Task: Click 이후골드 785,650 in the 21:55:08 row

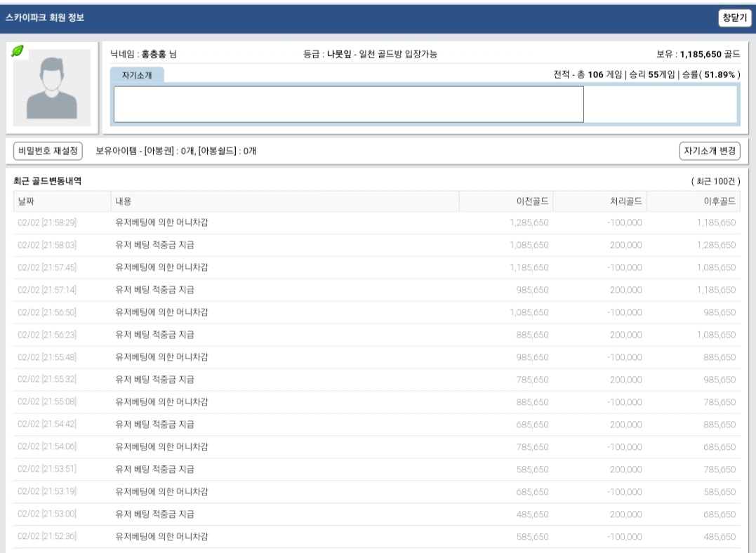Action: coord(719,402)
